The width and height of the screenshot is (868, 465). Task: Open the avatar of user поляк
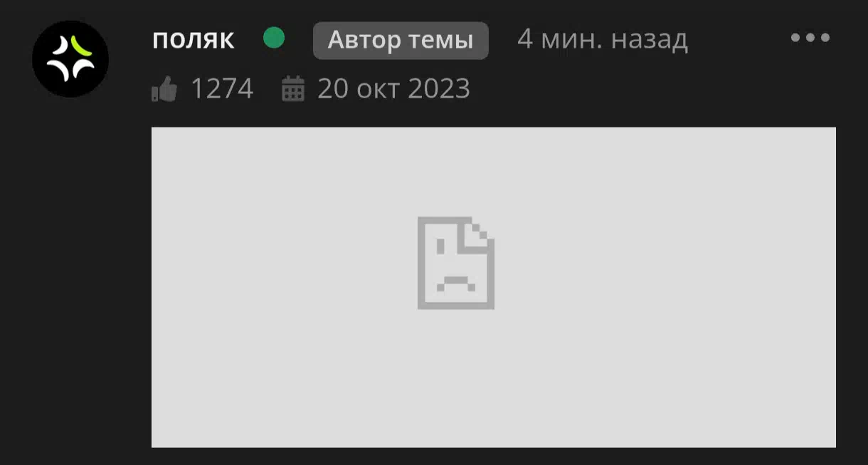click(x=70, y=58)
